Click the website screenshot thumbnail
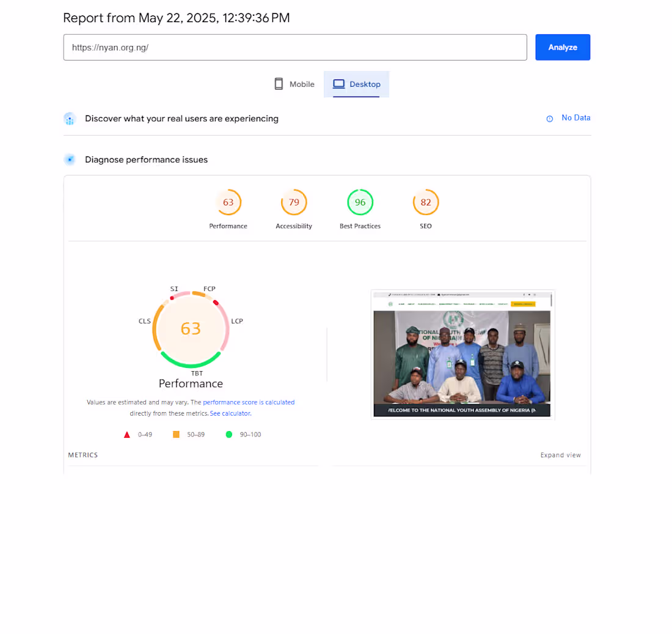672x634 pixels. coord(462,354)
